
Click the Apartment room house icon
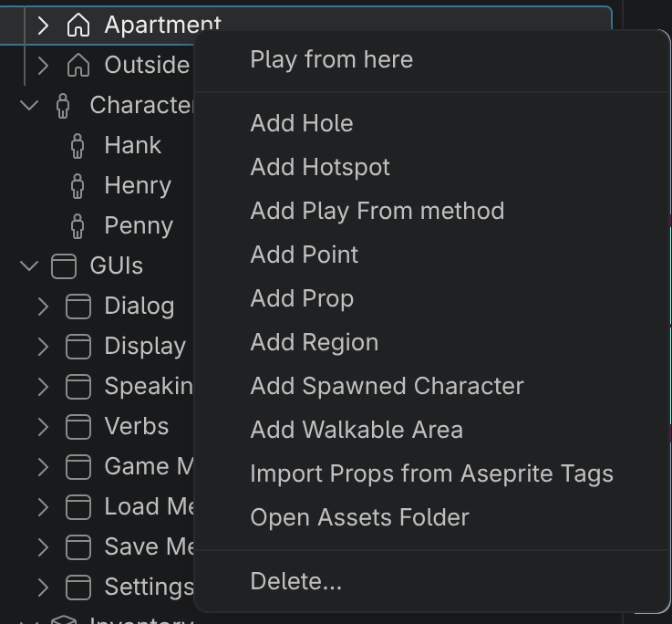pos(78,25)
